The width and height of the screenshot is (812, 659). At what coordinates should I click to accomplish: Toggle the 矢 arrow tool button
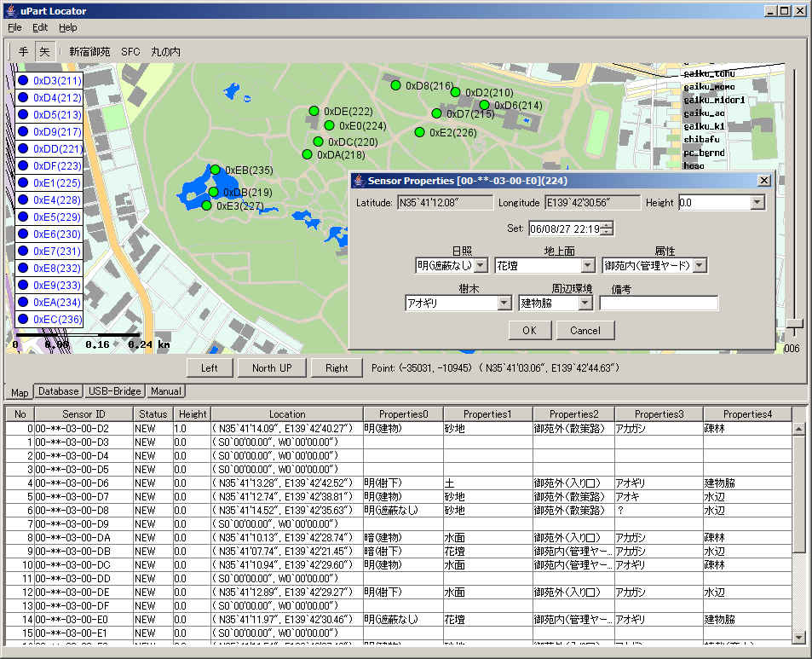44,52
